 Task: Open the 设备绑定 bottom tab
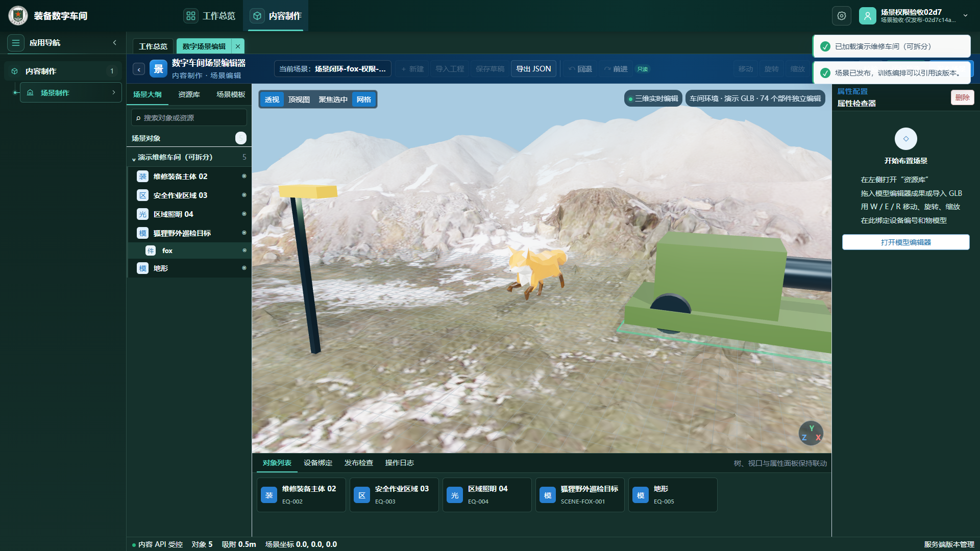[318, 463]
